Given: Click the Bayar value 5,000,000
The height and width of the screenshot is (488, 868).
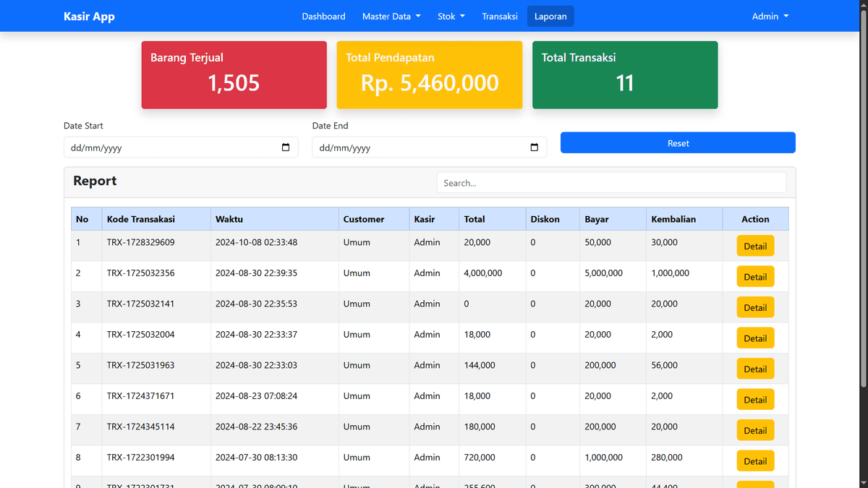Looking at the screenshot, I should 604,273.
